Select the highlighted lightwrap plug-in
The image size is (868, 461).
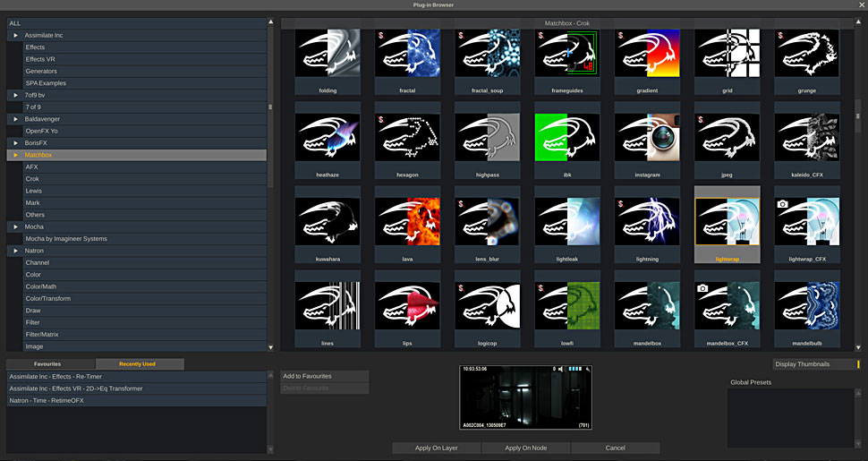tap(727, 222)
